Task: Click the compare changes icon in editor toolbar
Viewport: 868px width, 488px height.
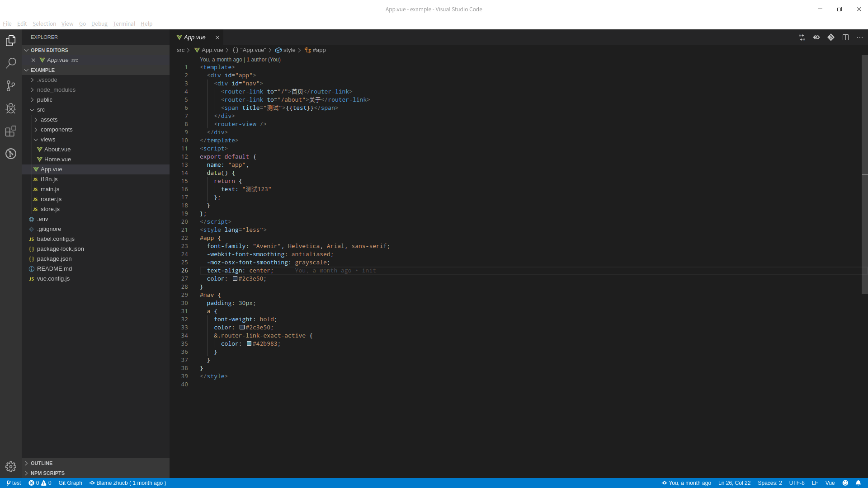Action: (x=802, y=38)
